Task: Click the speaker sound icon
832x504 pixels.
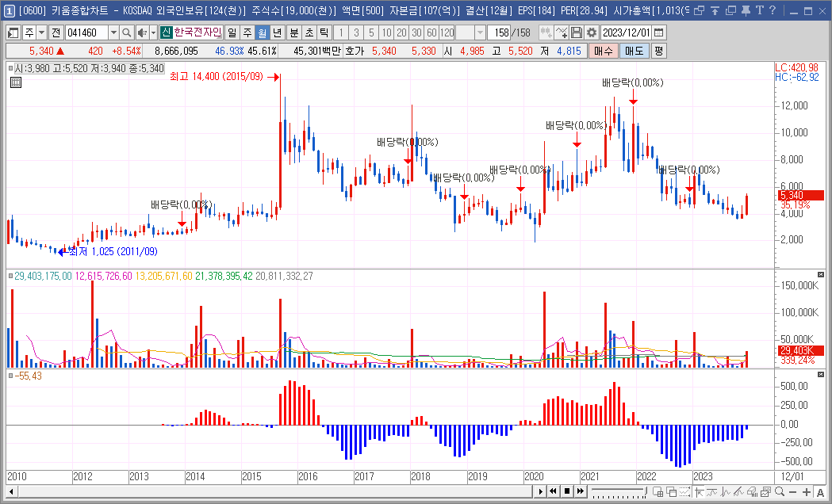Action: (142, 32)
